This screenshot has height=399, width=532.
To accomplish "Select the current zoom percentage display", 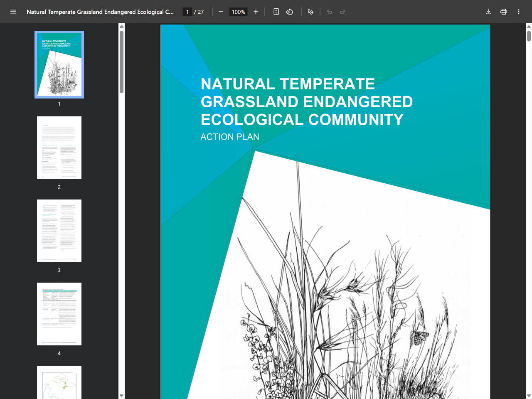I will pyautogui.click(x=238, y=12).
